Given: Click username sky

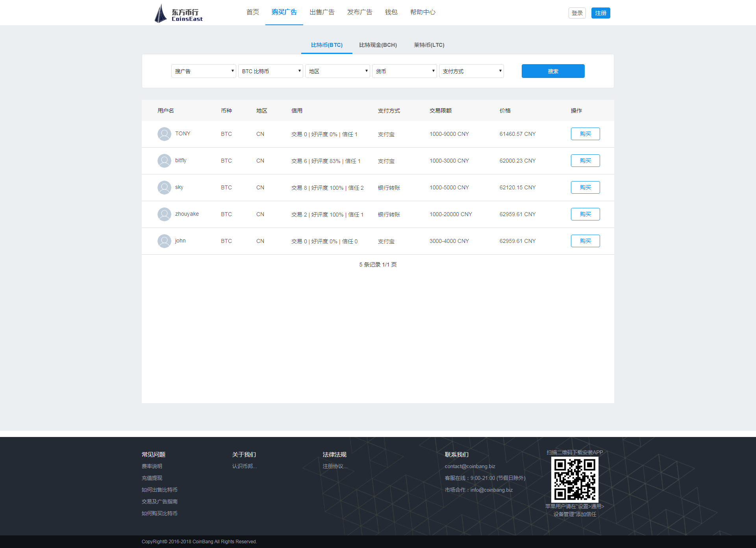Looking at the screenshot, I should pos(179,187).
